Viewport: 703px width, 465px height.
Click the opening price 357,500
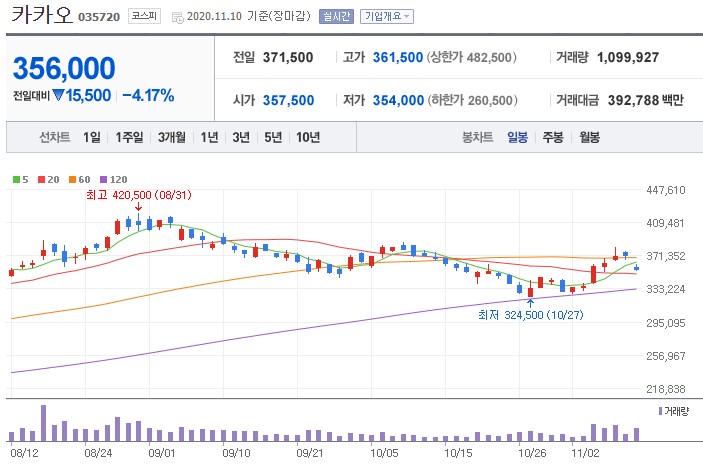pyautogui.click(x=288, y=100)
